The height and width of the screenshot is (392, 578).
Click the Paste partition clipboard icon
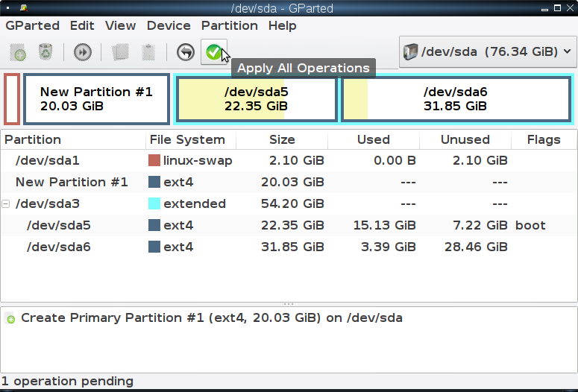[x=148, y=52]
